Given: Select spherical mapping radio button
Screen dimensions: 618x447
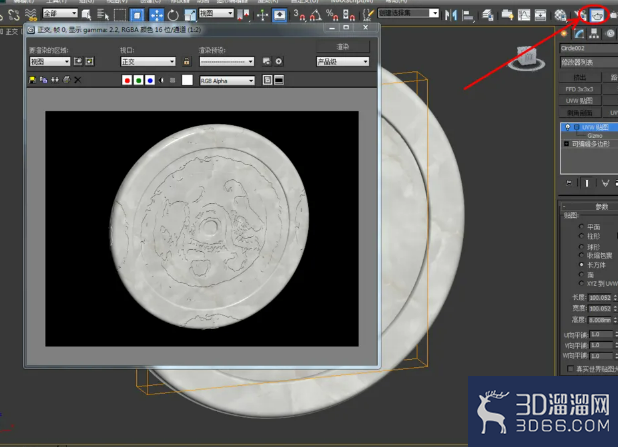Looking at the screenshot, I should pos(581,246).
